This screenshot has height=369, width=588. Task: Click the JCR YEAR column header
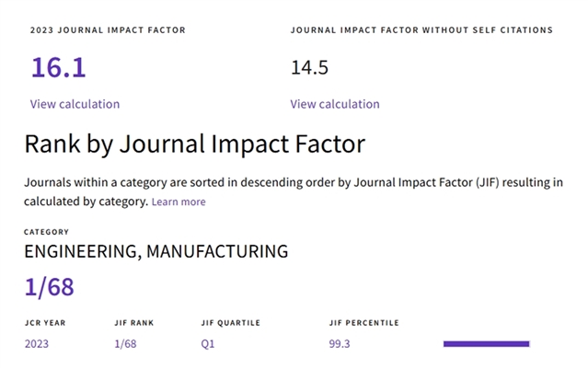click(45, 323)
